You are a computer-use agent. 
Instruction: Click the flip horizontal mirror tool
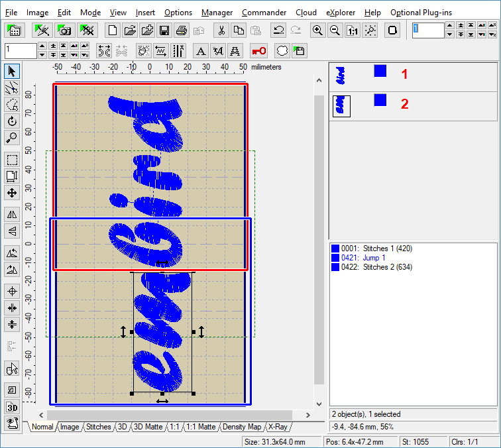(11, 214)
